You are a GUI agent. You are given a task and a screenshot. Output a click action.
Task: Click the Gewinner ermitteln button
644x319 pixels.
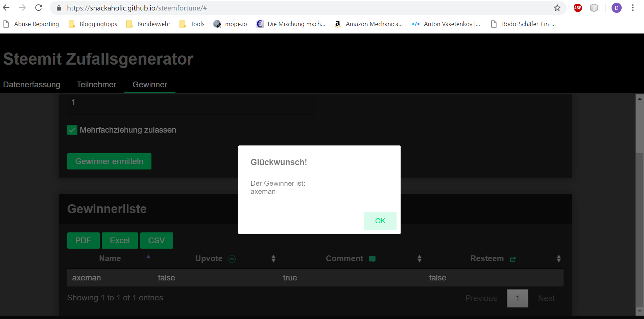(109, 161)
